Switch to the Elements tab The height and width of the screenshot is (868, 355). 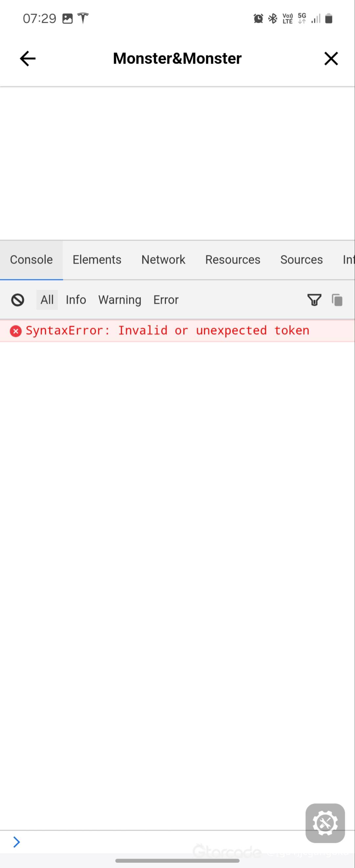97,260
